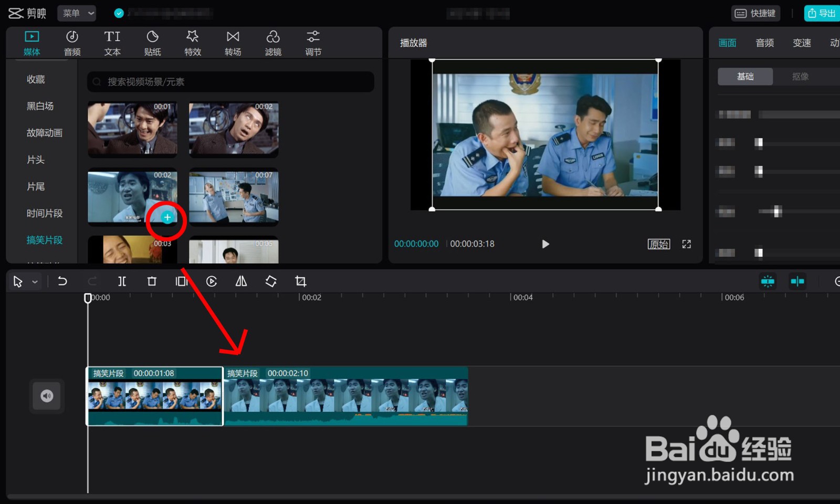Click the freeze frame tool icon
Viewport: 840px width, 504px height.
pos(182,281)
